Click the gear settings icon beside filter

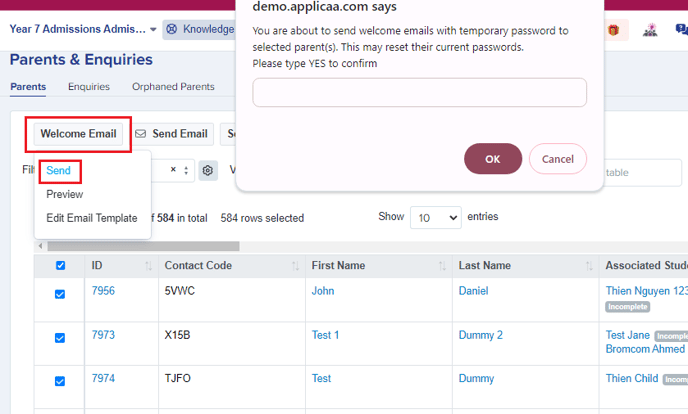coord(208,170)
